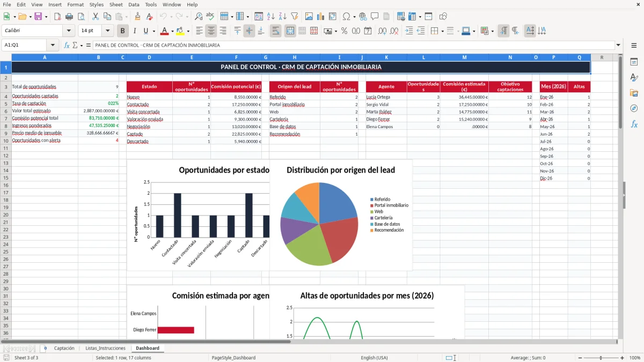This screenshot has height=362, width=644.
Task: Toggle Align Right
Action: [x=223, y=31]
